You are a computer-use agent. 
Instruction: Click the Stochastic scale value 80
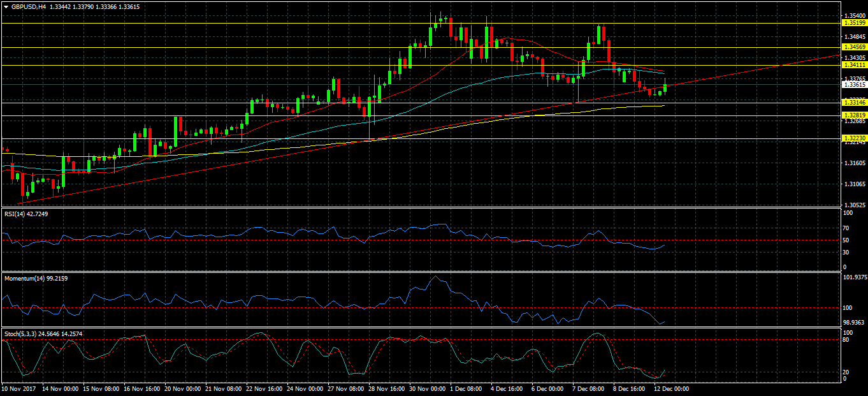tap(846, 340)
